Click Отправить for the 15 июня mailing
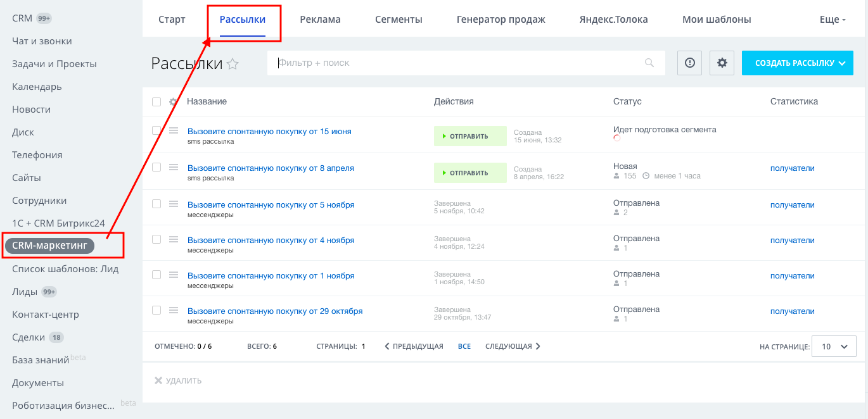 pos(470,136)
